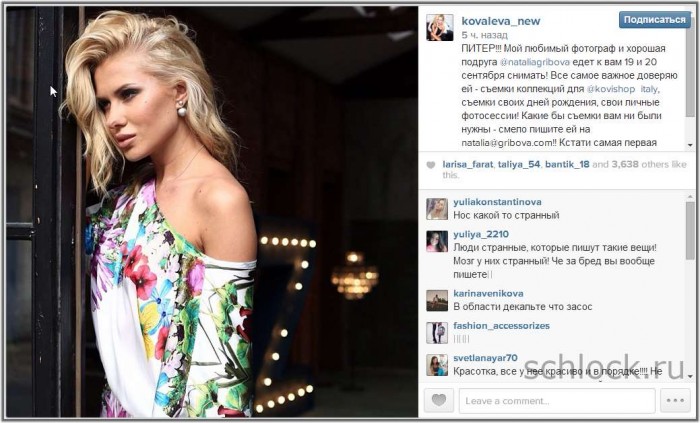Open the three-dots more options button

click(x=675, y=400)
